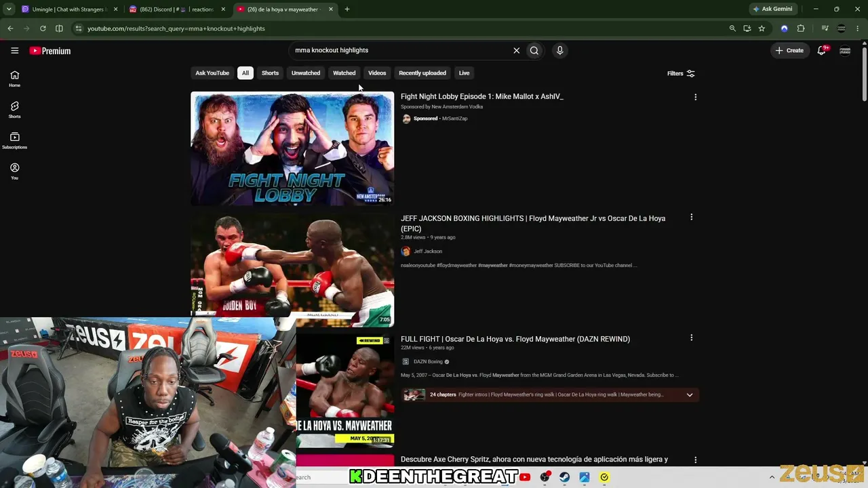This screenshot has width=868, height=488.
Task: Open the YouTube notifications bell
Action: pyautogui.click(x=822, y=50)
